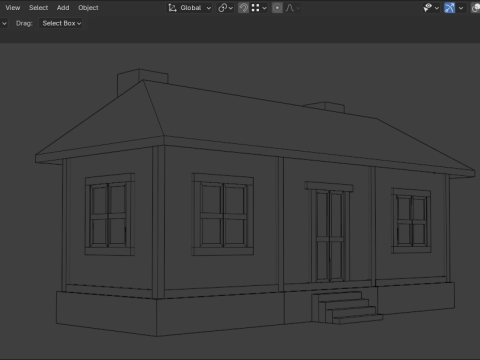Image resolution: width=480 pixels, height=360 pixels.
Task: Open the snapping options dropdown
Action: click(x=259, y=8)
